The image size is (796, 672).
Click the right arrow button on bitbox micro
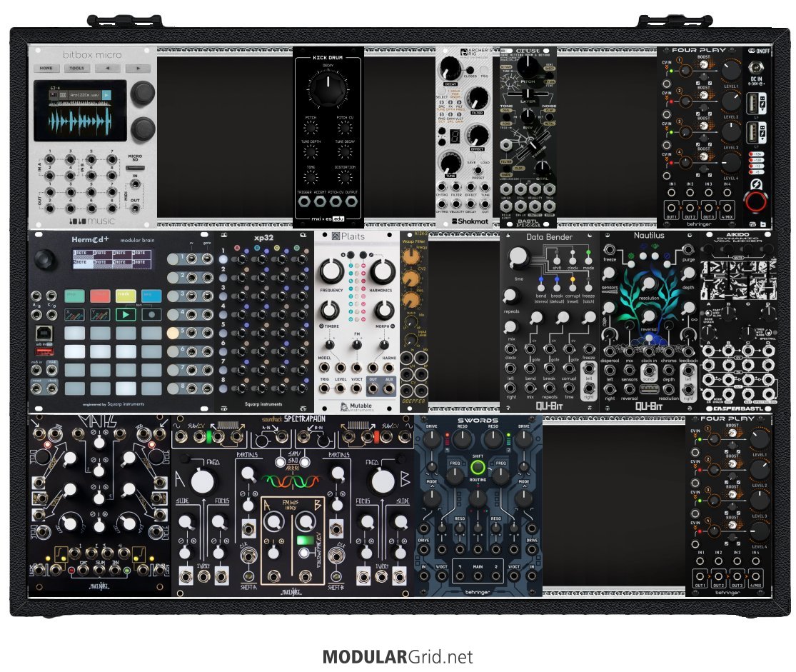(x=138, y=68)
